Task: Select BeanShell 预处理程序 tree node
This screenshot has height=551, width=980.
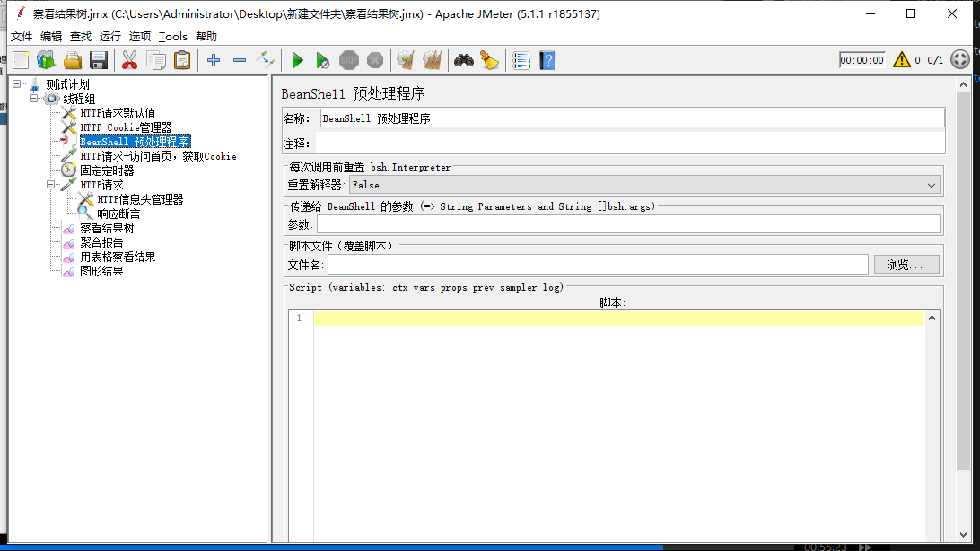Action: (x=135, y=142)
